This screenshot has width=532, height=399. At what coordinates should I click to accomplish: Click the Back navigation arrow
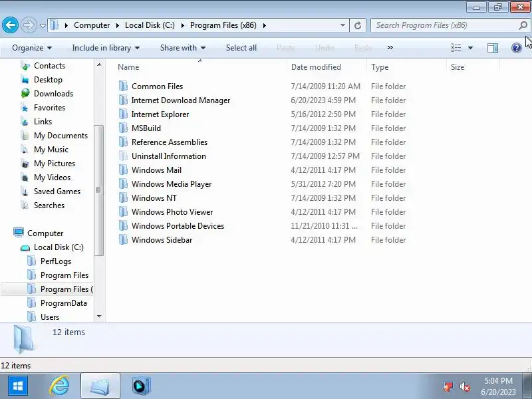tap(10, 25)
